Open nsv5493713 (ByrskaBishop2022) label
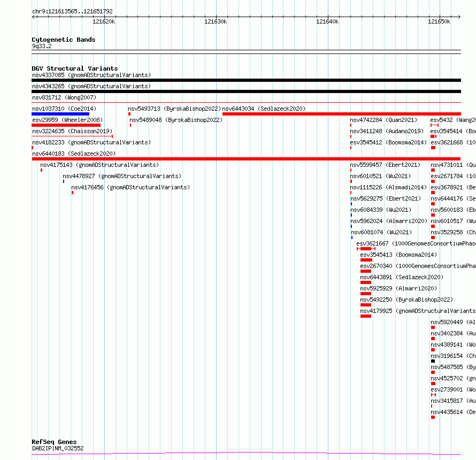 pos(174,109)
